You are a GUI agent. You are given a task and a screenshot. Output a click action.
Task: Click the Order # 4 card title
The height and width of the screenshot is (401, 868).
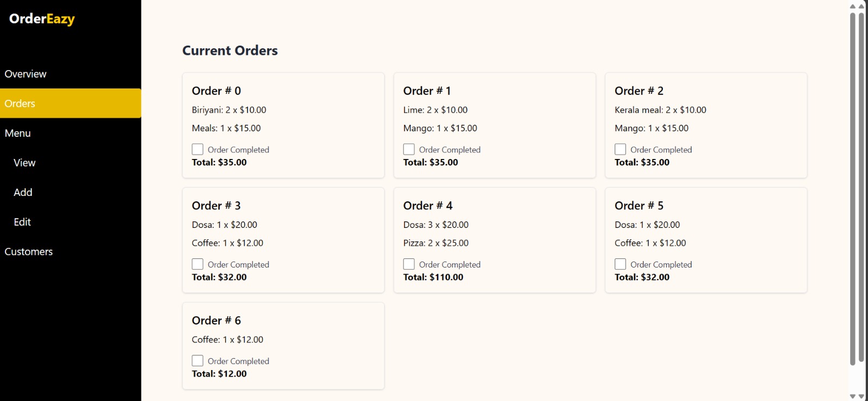click(x=427, y=206)
